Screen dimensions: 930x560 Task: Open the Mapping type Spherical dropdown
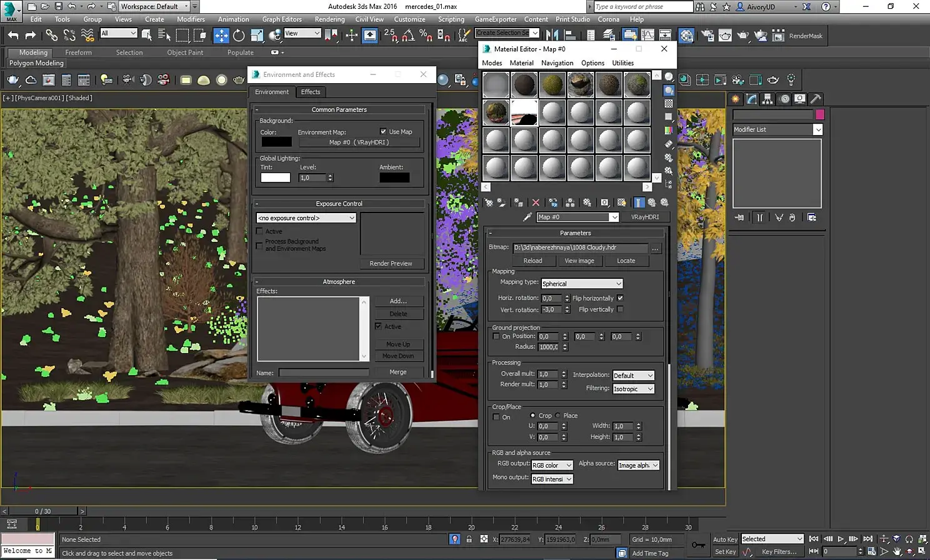582,284
